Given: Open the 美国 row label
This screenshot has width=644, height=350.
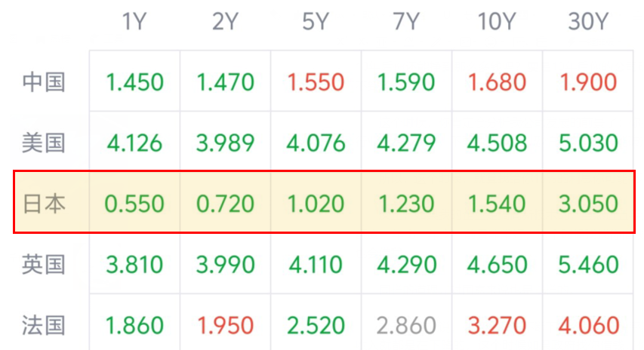Looking at the screenshot, I should pos(44,143).
